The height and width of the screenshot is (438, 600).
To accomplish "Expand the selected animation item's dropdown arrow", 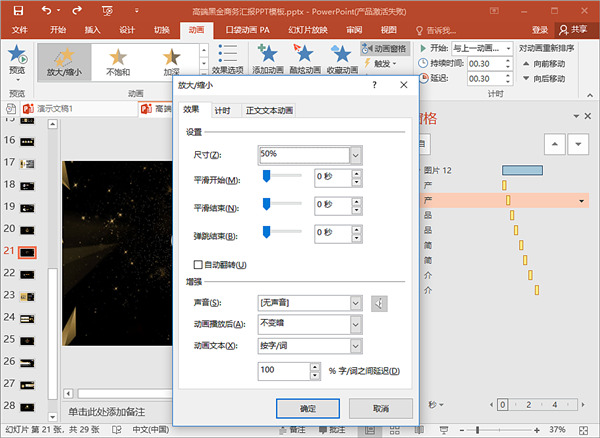I will pyautogui.click(x=582, y=201).
